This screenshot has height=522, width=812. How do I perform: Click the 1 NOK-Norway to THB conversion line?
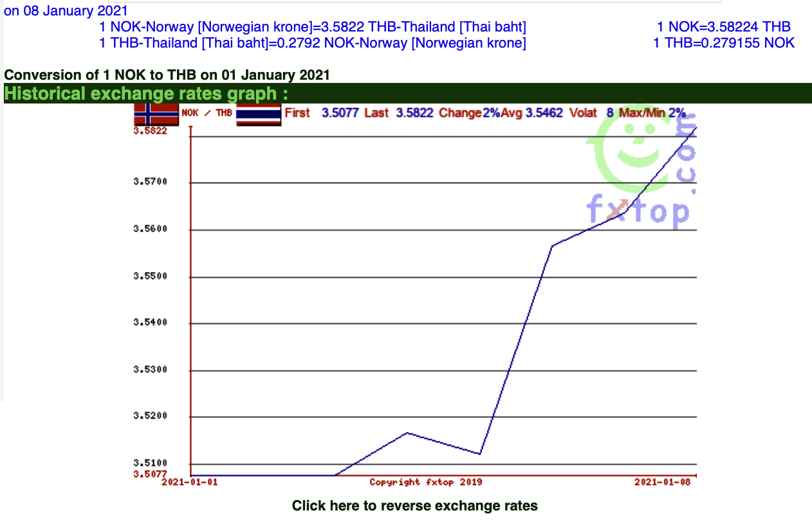tap(313, 27)
